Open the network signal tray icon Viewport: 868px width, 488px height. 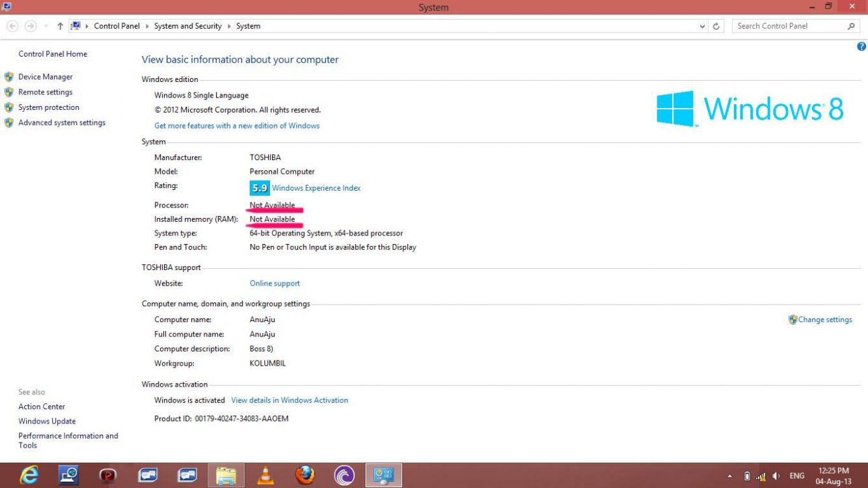[761, 476]
